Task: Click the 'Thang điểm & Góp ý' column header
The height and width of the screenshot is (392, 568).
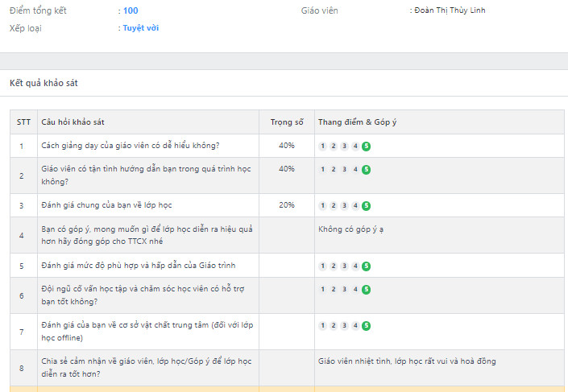Action: pos(358,122)
